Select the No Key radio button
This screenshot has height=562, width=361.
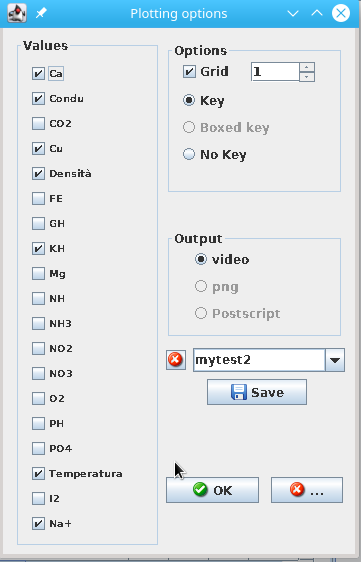189,154
